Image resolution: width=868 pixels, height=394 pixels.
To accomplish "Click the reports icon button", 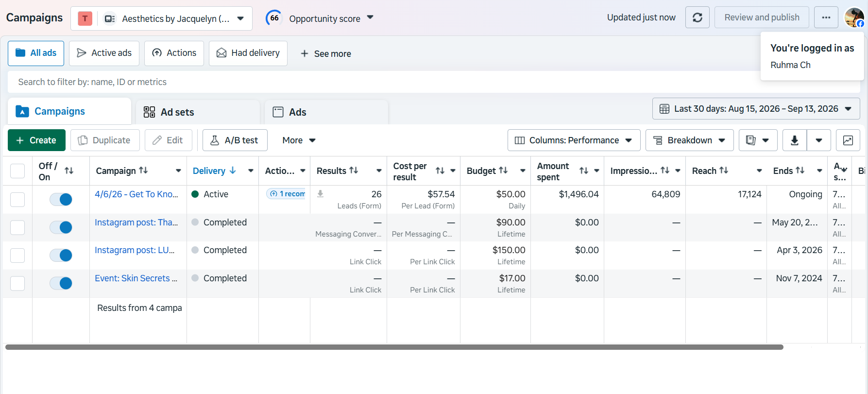I will (x=758, y=140).
